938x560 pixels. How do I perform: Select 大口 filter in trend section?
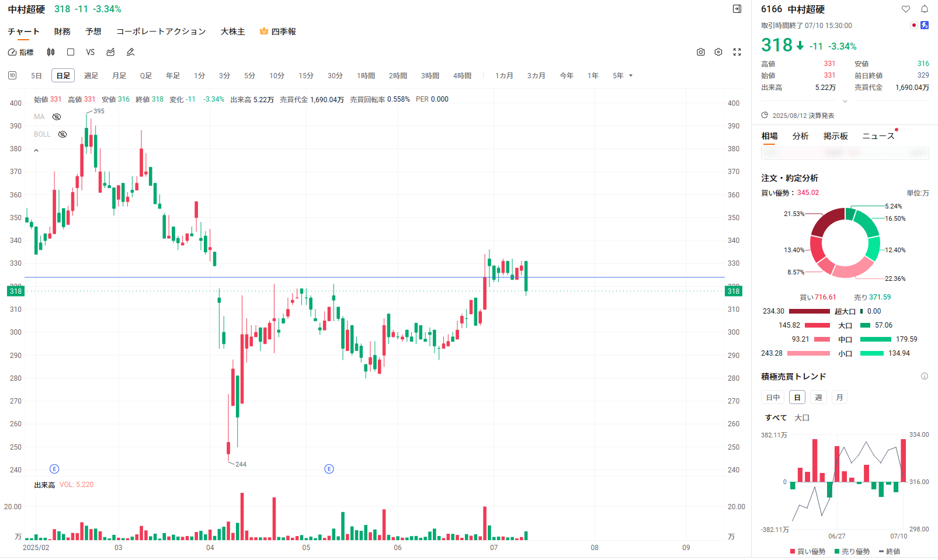[802, 418]
